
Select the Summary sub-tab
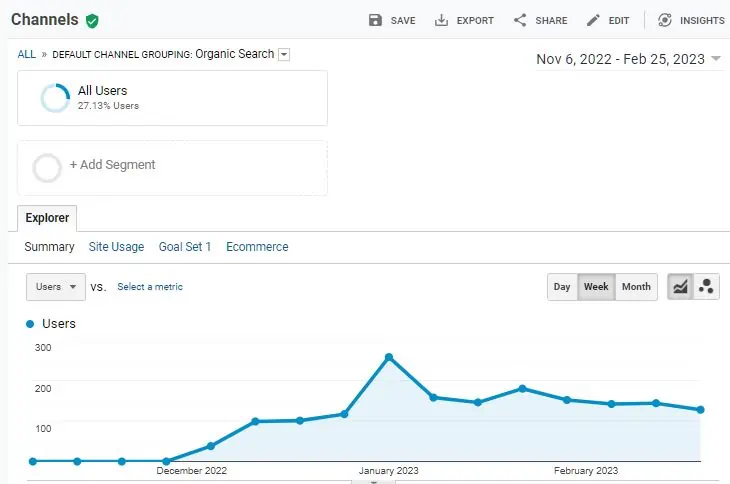point(49,247)
